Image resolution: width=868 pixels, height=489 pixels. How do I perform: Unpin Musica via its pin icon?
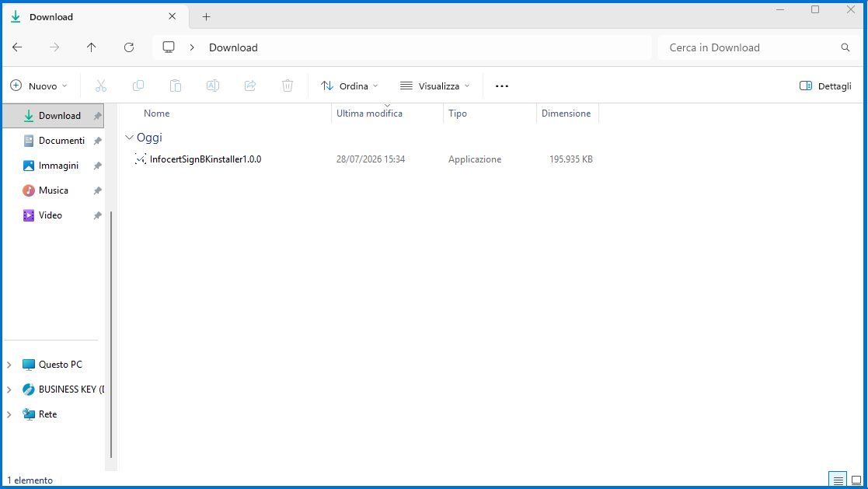tap(97, 190)
